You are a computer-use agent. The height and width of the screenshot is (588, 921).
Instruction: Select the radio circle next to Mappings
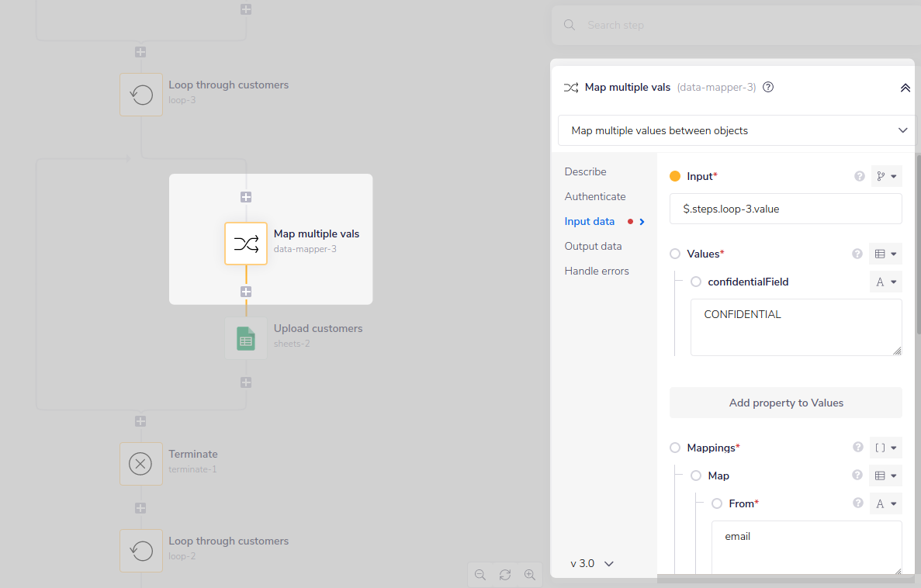(x=676, y=448)
